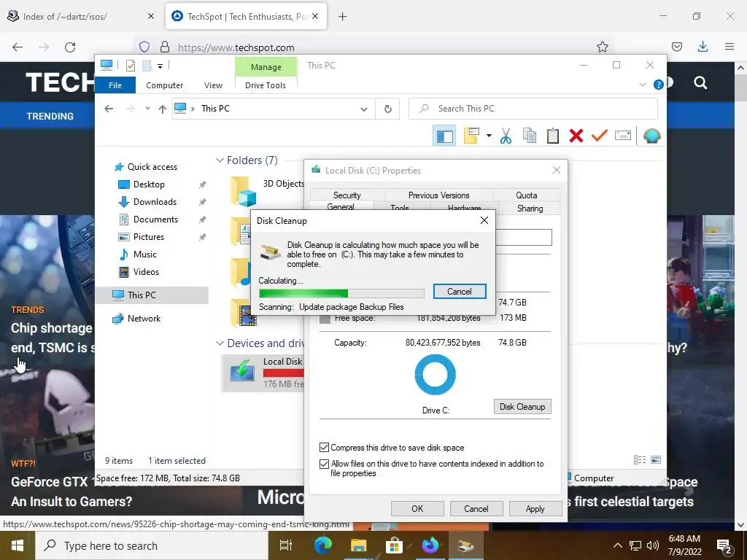
Task: Open the recent locations dropdown arrow
Action: [x=147, y=109]
